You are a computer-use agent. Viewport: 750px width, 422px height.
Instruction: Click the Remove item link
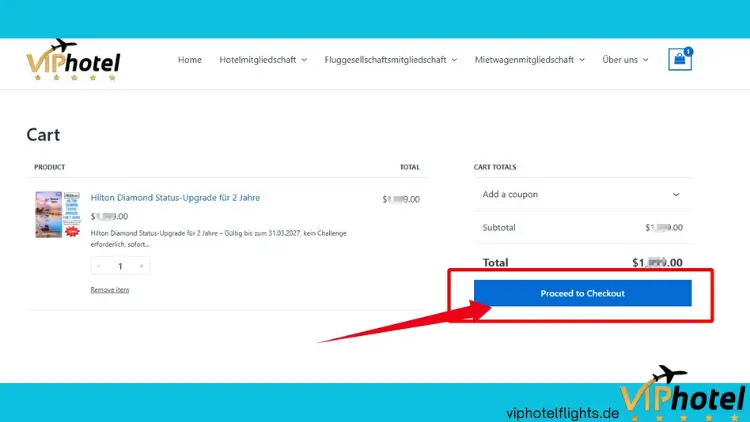pos(109,290)
